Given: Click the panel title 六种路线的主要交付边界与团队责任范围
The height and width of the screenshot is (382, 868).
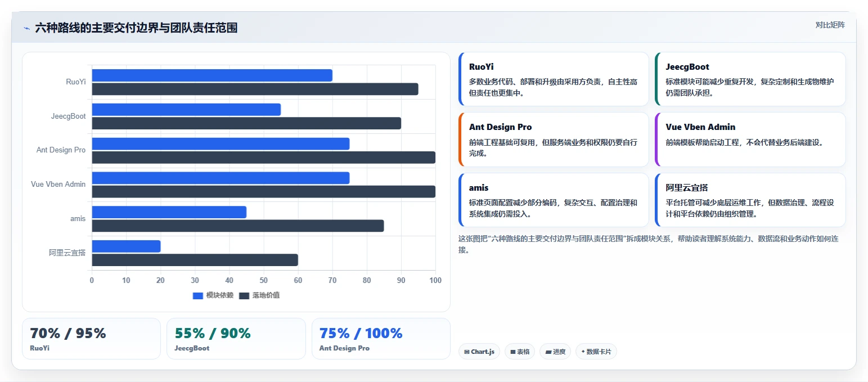Looking at the screenshot, I should (x=136, y=28).
